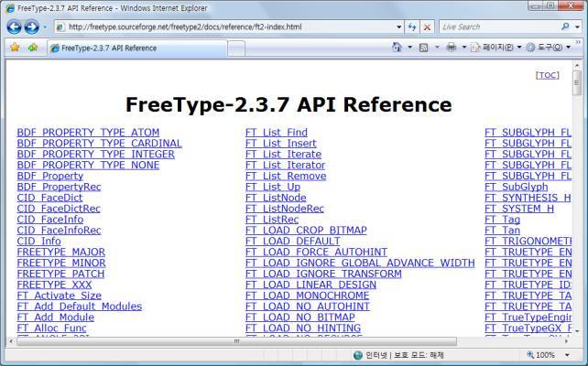Click the Forward navigation arrow button
This screenshot has width=588, height=366.
[x=31, y=27]
